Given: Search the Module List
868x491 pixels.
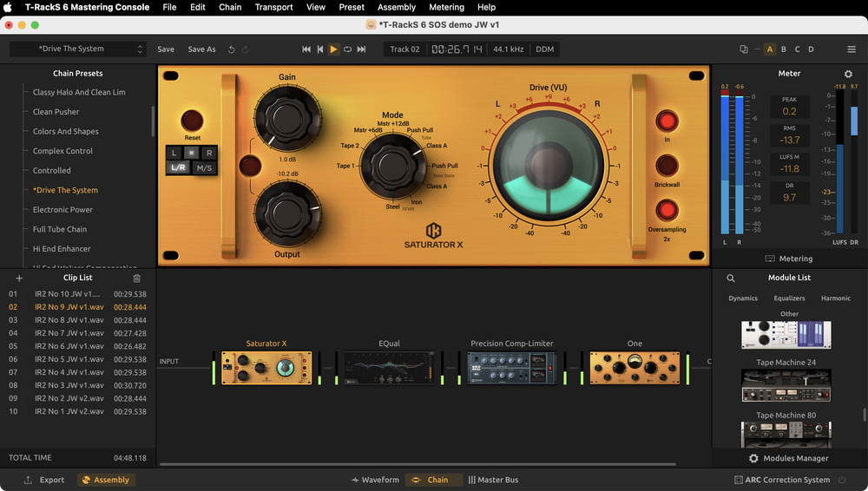Looking at the screenshot, I should pos(731,278).
